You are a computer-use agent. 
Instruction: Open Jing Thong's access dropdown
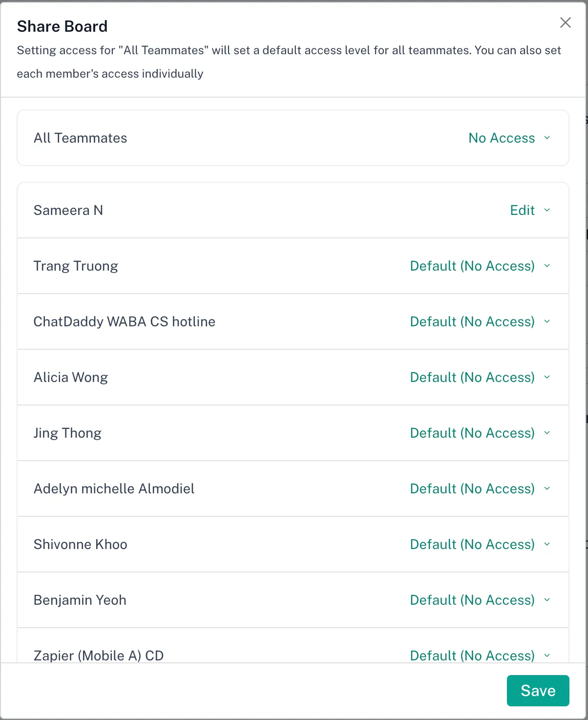click(472, 433)
